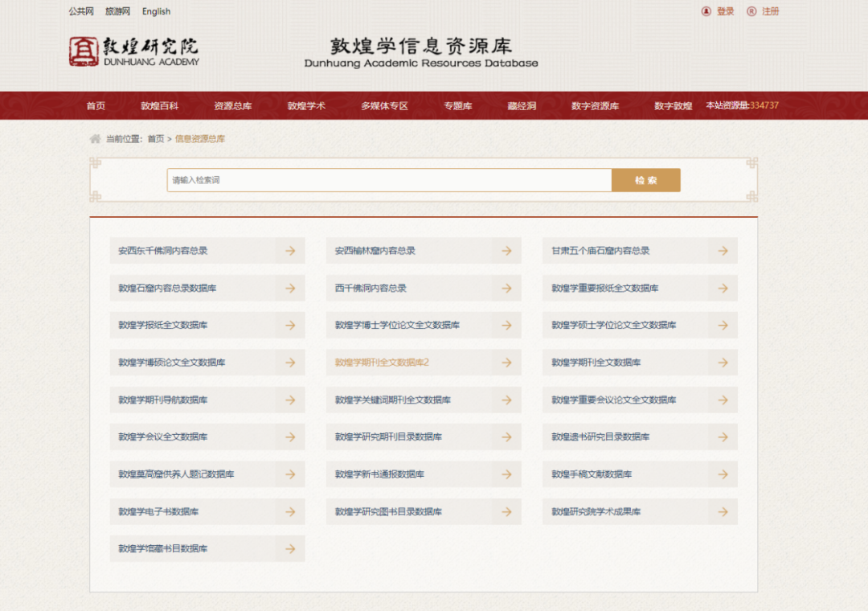Screen dimensions: 868x611
Task: Click the arrow beside 敦煌手稿文献数据库
Action: pyautogui.click(x=723, y=474)
